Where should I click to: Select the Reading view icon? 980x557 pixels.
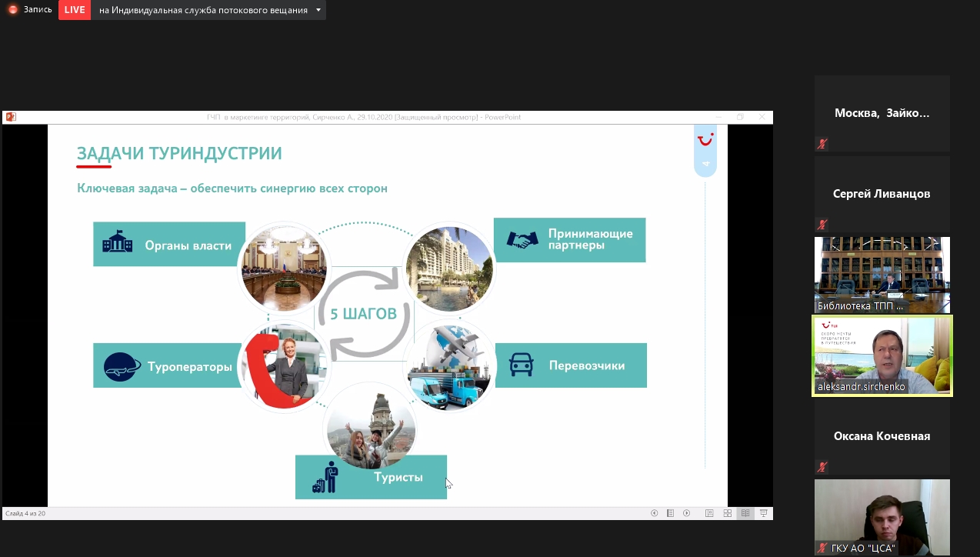745,513
